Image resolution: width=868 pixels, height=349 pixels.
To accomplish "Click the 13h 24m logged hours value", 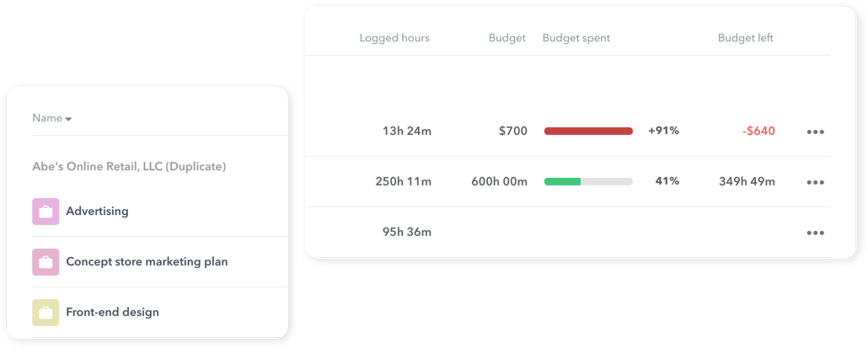I will click(406, 132).
